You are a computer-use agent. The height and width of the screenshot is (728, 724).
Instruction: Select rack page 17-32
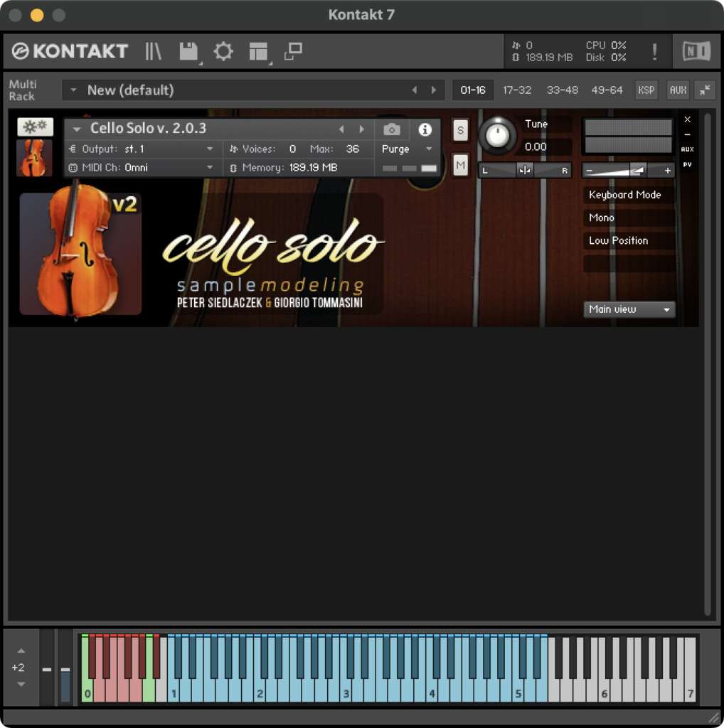click(517, 90)
